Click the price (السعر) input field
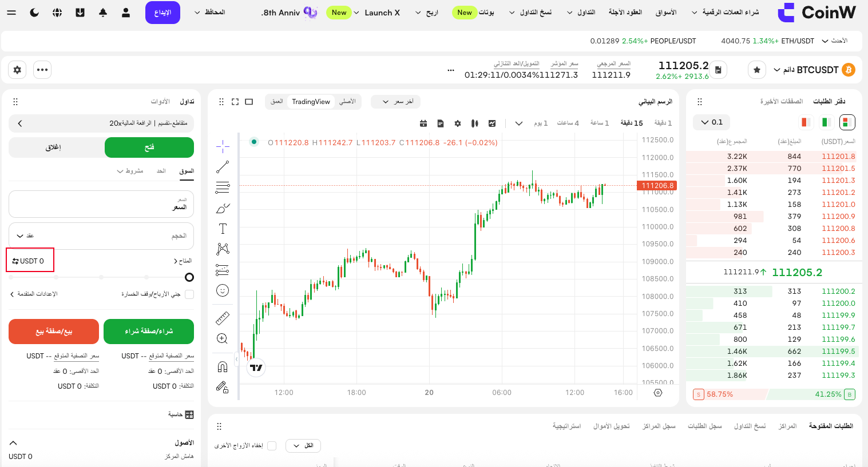 pos(101,204)
